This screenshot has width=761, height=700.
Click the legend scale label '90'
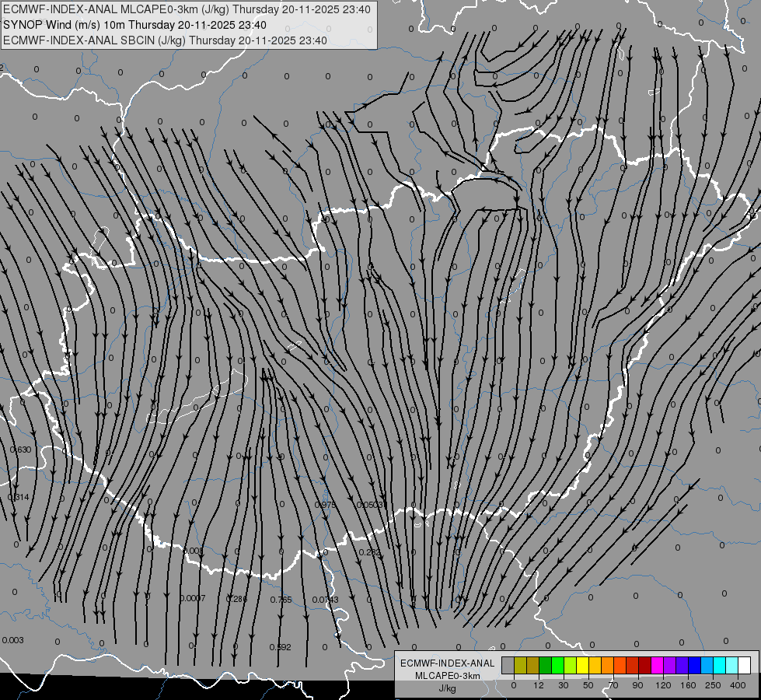point(637,685)
